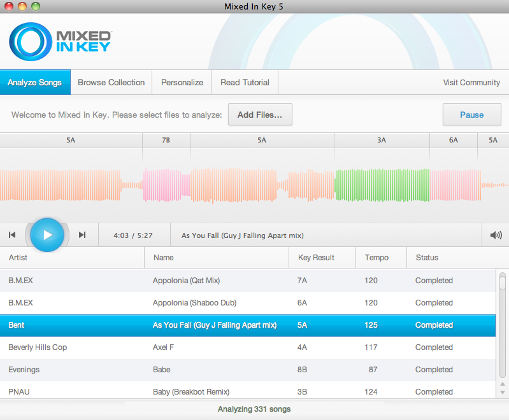Skip to next track
509x420 pixels.
tap(82, 235)
